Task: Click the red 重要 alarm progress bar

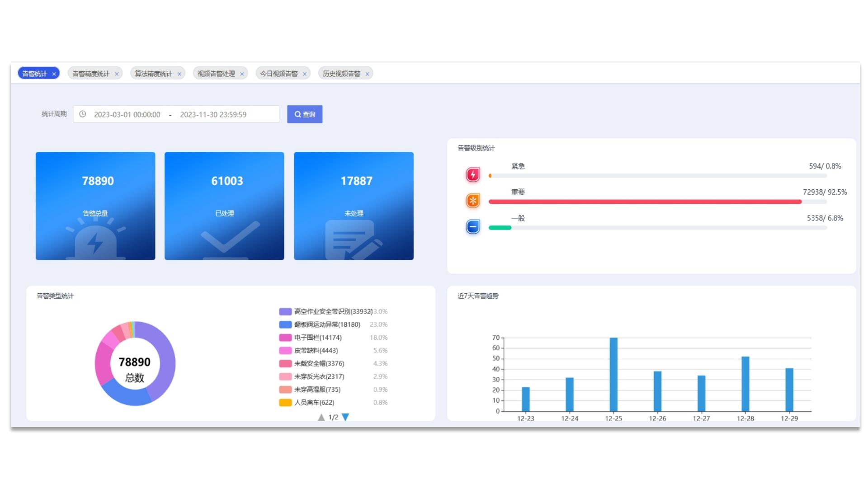Action: [645, 202]
